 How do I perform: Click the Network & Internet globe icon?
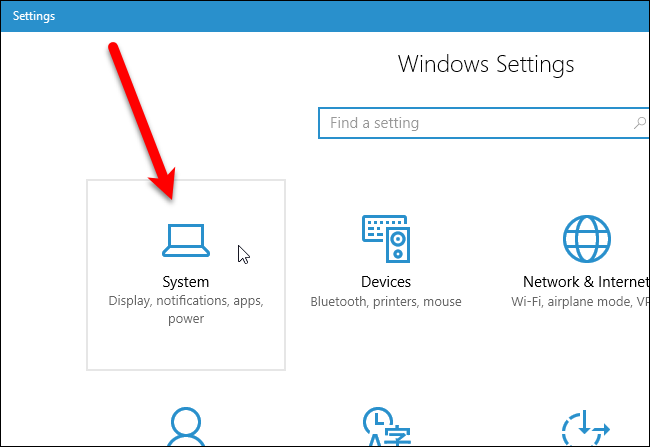(586, 240)
